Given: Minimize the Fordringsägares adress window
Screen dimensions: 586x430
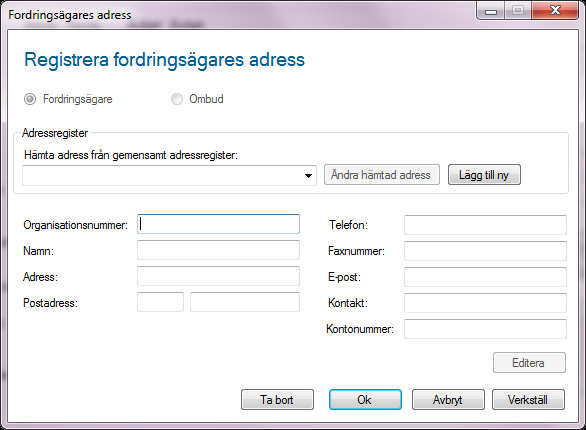Looking at the screenshot, I should 491,10.
